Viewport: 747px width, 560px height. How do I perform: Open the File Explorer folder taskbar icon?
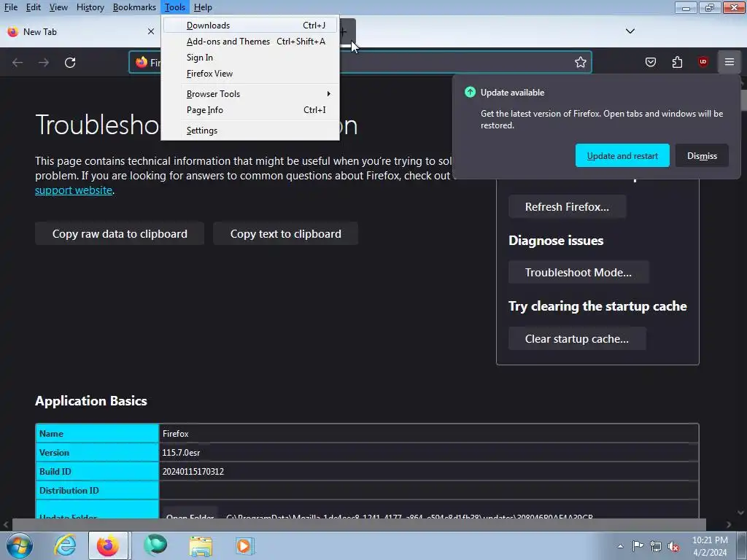point(201,545)
